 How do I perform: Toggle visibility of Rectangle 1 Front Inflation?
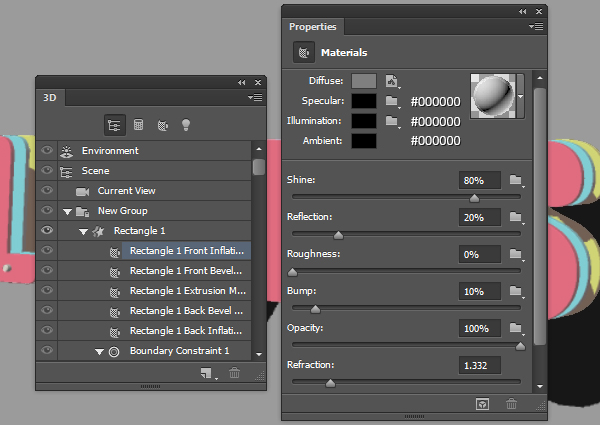(x=47, y=250)
